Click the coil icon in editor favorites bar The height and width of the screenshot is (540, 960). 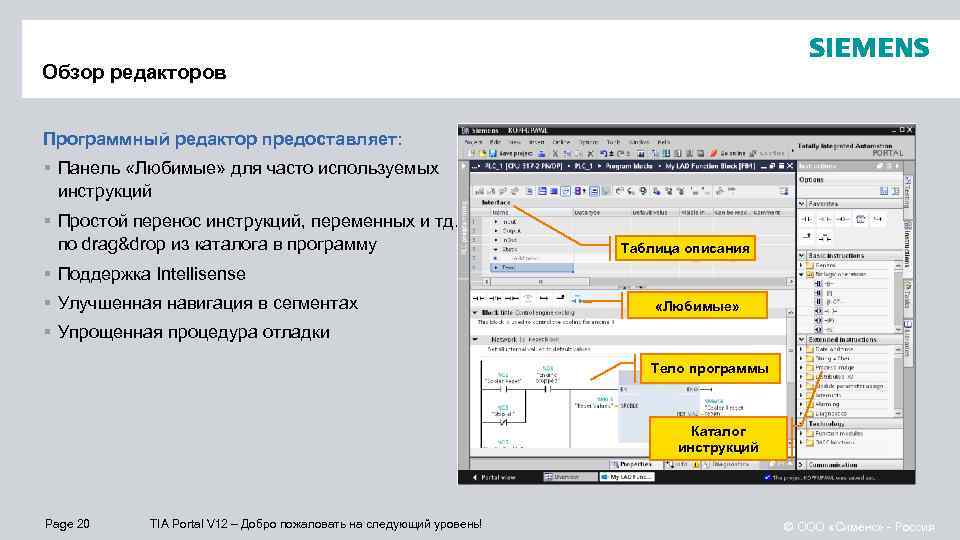click(512, 298)
